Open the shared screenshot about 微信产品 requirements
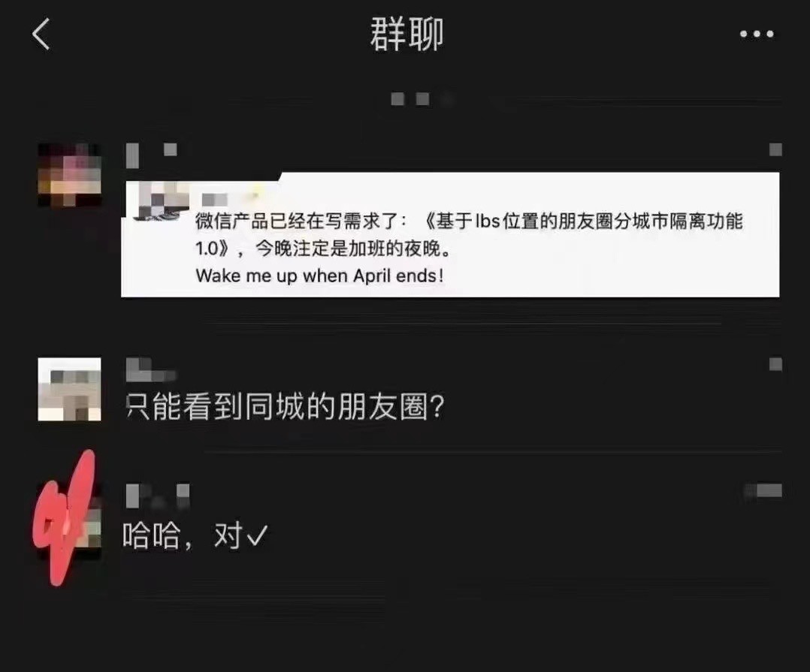This screenshot has height=672, width=810. 450,235
